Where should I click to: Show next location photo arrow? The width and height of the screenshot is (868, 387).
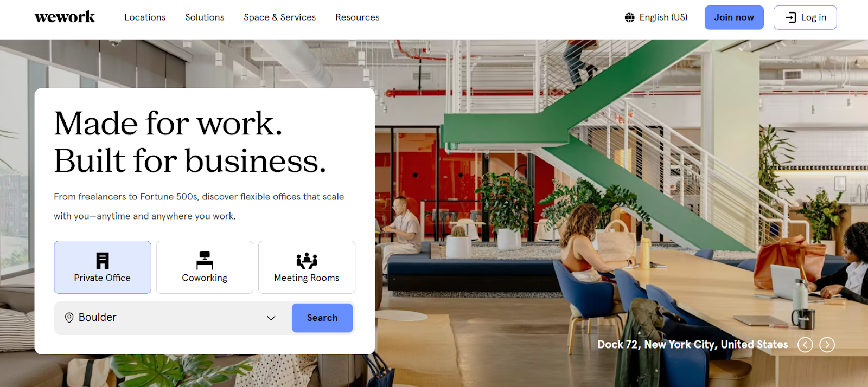[827, 345]
